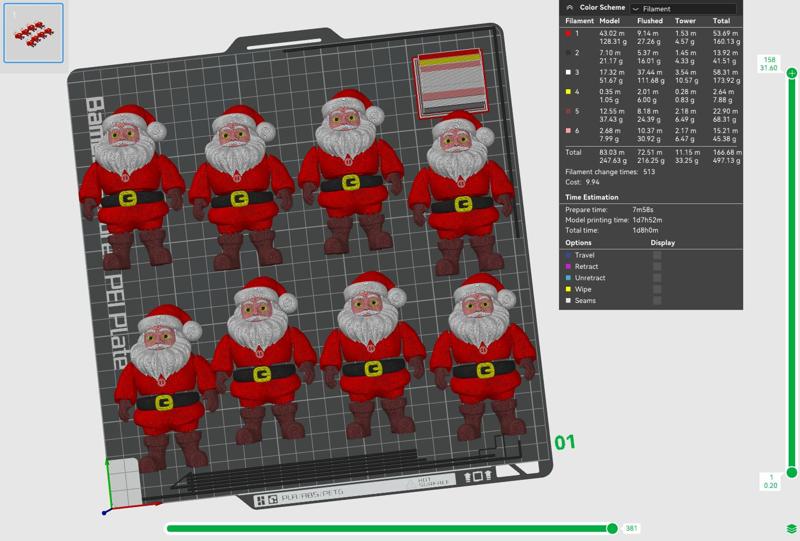
Task: Click the yellow color swatch of filament 4
Action: pyautogui.click(x=568, y=92)
